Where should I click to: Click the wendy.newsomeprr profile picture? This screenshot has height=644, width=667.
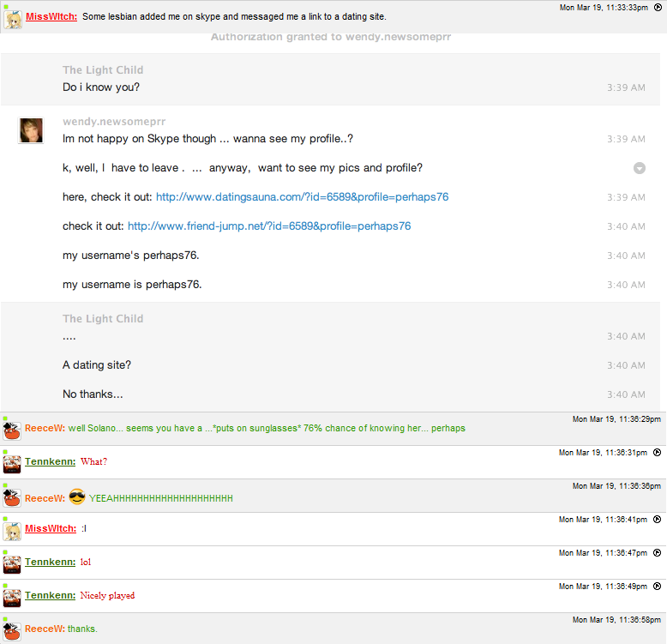[x=31, y=130]
